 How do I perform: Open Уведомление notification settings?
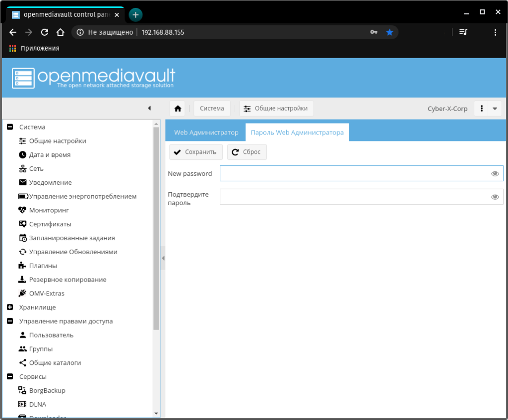click(50, 183)
